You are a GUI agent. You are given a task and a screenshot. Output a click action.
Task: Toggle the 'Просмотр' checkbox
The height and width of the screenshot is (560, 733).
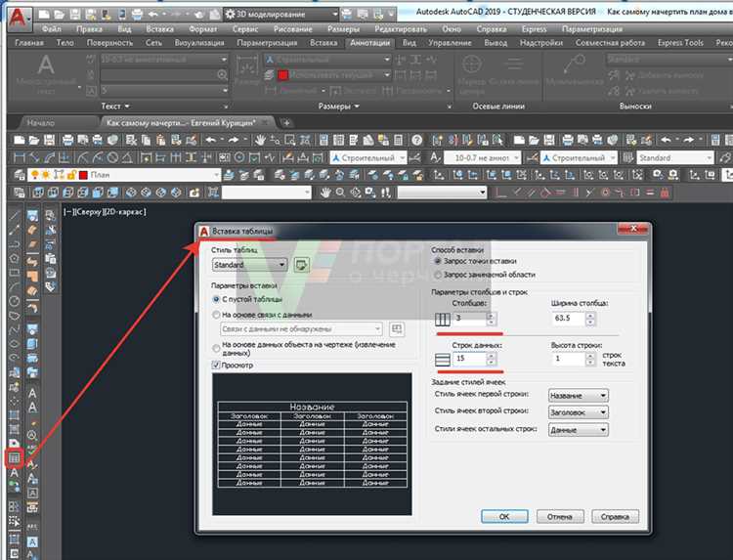pyautogui.click(x=216, y=366)
